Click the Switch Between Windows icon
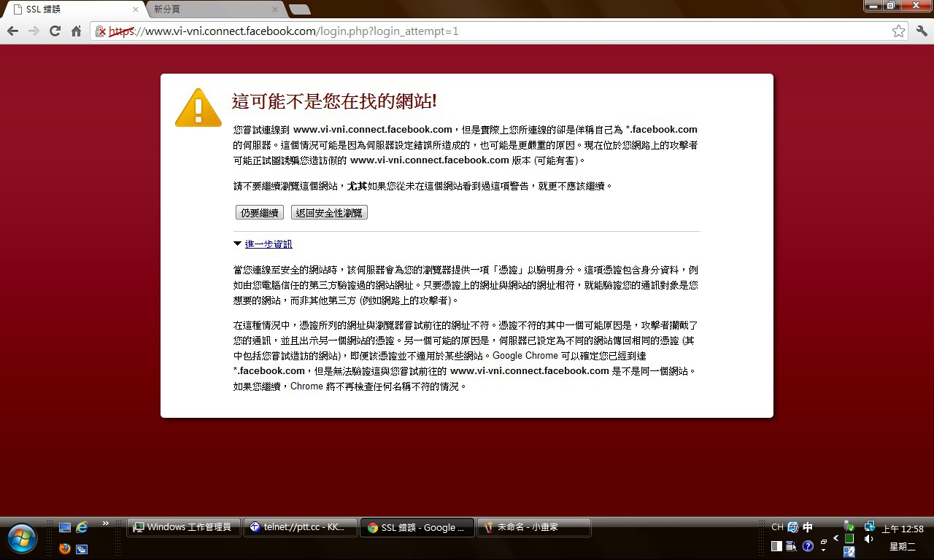The image size is (934, 560). [x=82, y=548]
